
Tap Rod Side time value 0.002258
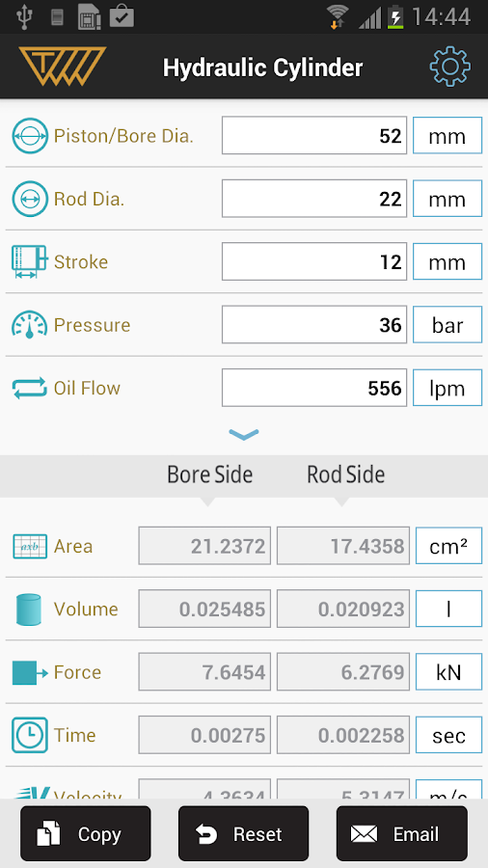click(x=343, y=735)
